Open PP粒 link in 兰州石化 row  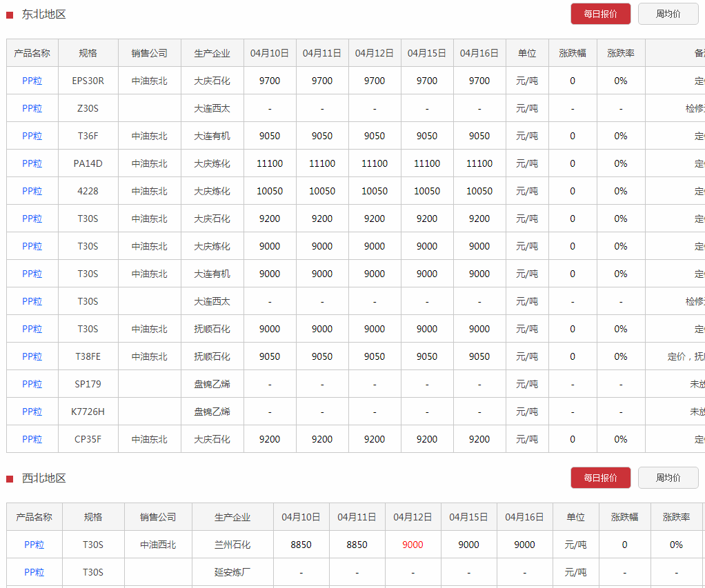pyautogui.click(x=34, y=545)
